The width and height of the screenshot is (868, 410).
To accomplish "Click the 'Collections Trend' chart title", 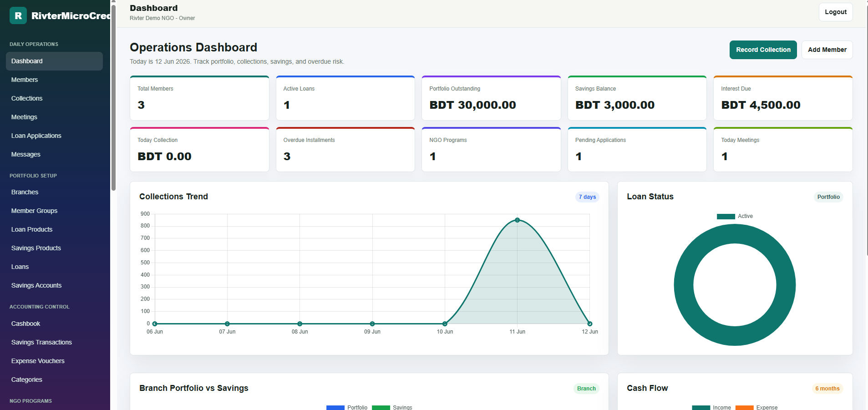I will pyautogui.click(x=173, y=197).
